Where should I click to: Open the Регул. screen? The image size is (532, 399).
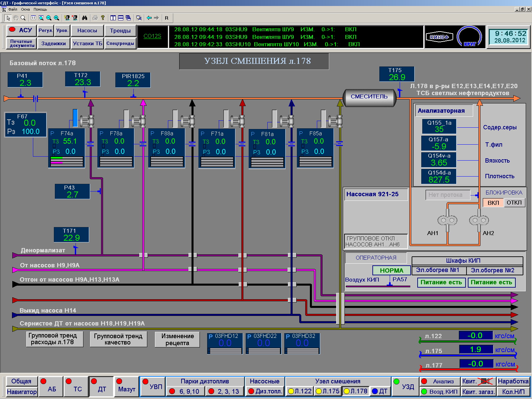(46, 31)
